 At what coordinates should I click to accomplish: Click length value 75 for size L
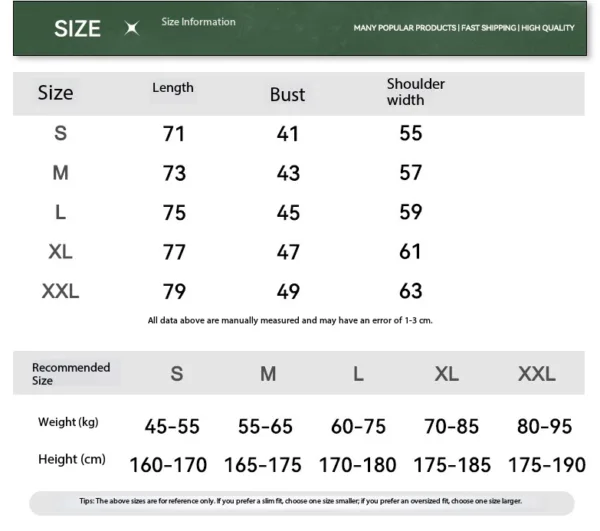tap(174, 213)
